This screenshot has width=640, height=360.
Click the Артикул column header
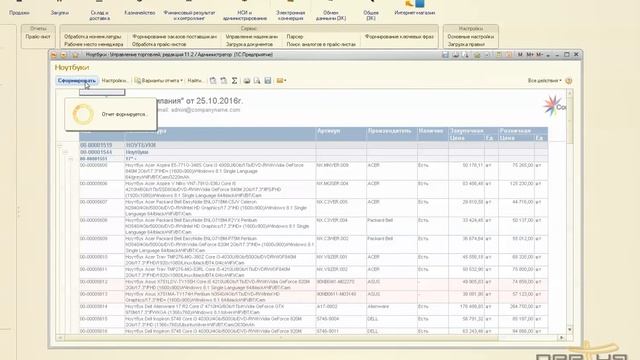point(341,134)
